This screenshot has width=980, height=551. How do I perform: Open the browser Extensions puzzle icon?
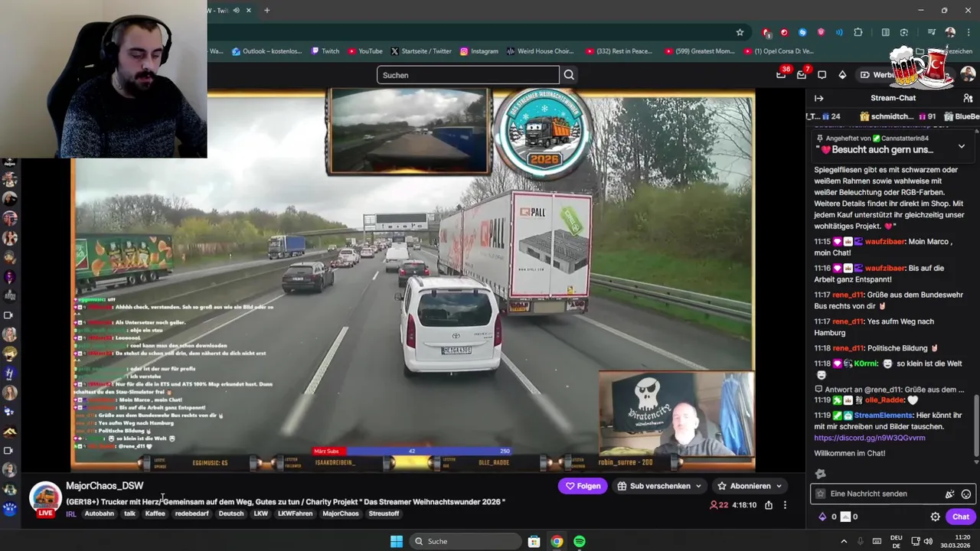coord(857,32)
